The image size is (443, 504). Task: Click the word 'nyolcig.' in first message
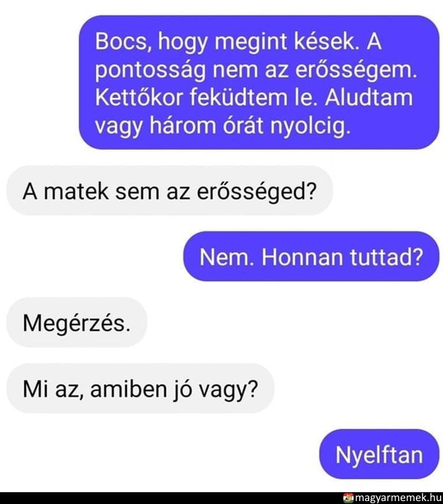tap(310, 126)
